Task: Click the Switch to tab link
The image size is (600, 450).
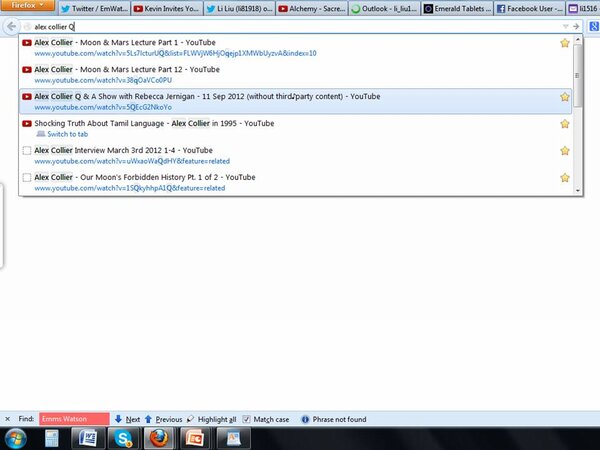Action: click(x=67, y=134)
